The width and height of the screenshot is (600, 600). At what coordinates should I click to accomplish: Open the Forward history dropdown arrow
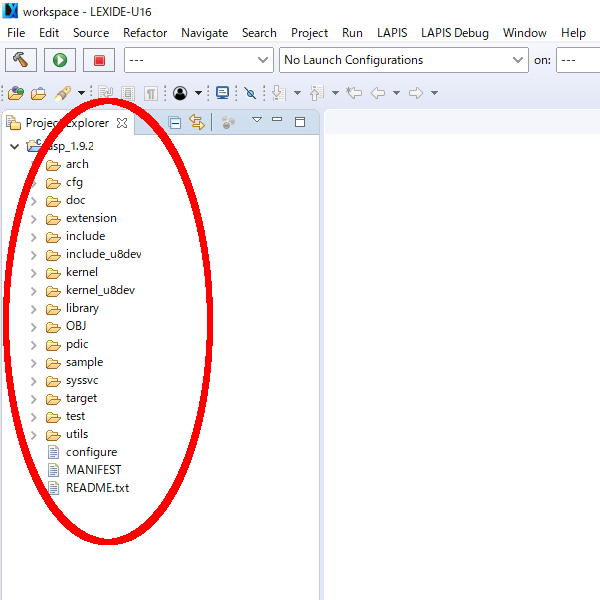coord(434,93)
